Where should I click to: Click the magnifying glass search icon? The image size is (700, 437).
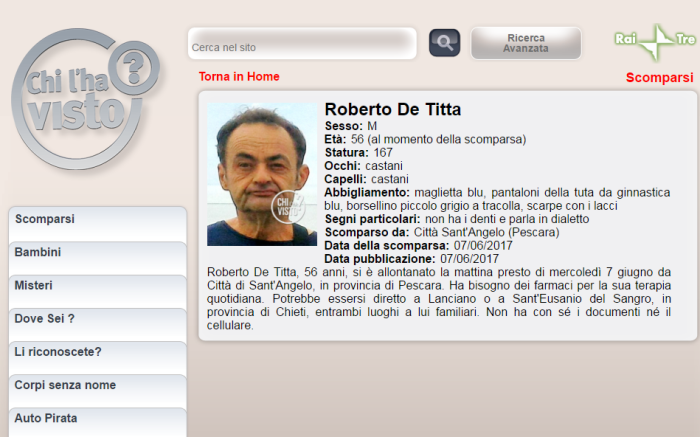coord(444,43)
